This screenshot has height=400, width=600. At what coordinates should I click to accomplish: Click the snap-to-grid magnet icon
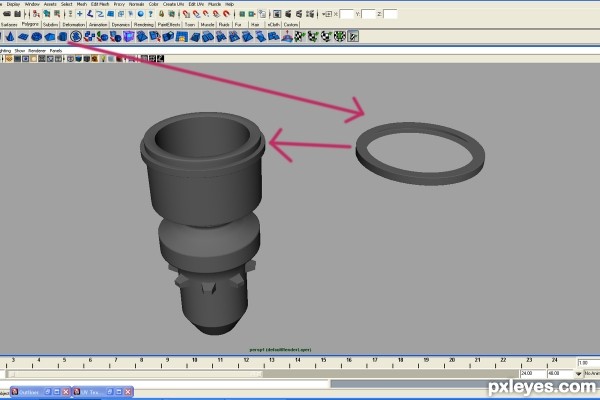tap(186, 14)
